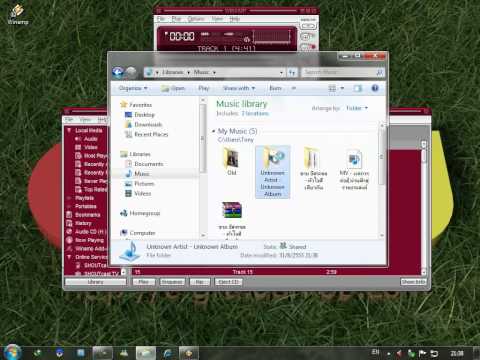
Task: Click dropdown arrow after Libraries in address bar
Action: (x=188, y=72)
